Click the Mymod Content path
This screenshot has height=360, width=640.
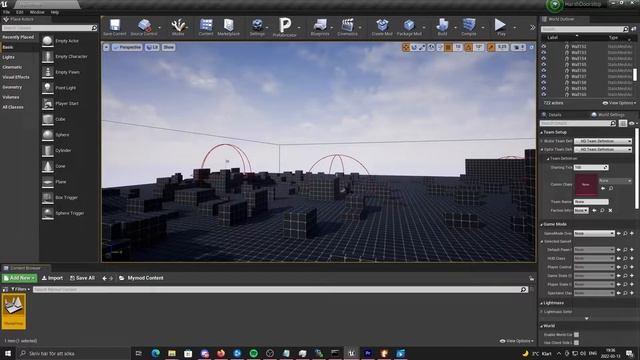(145, 278)
